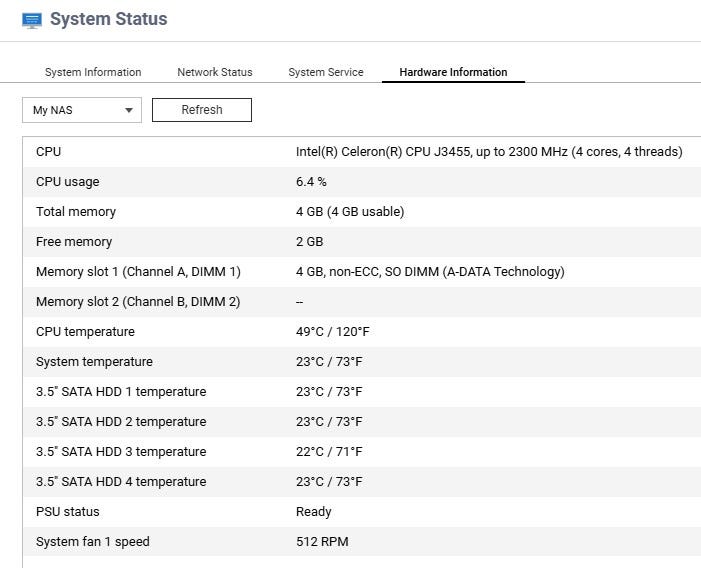Select the CPU model row
Viewport: 701px width, 568px height.
pyautogui.click(x=360, y=152)
